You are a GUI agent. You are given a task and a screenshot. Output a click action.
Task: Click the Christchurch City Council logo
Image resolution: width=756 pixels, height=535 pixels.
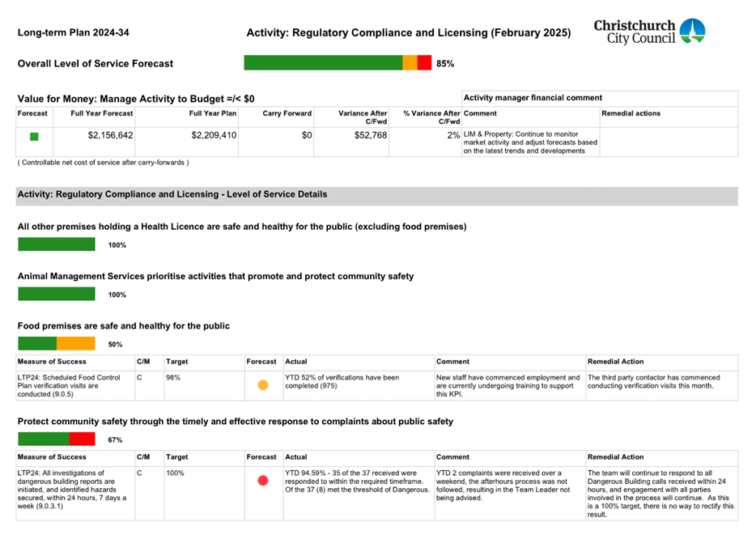tap(649, 32)
